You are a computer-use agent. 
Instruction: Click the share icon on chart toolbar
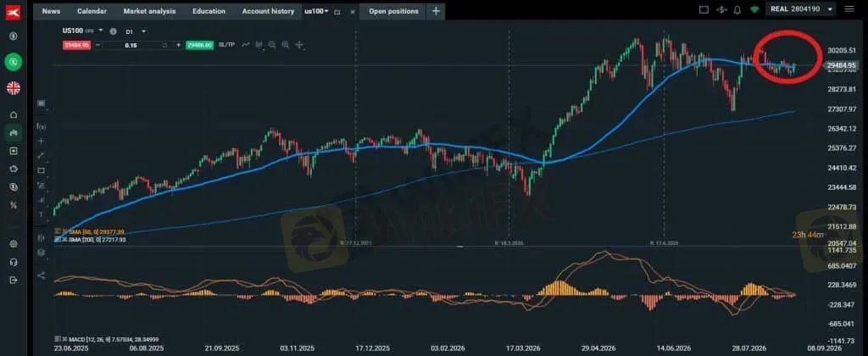tap(41, 275)
